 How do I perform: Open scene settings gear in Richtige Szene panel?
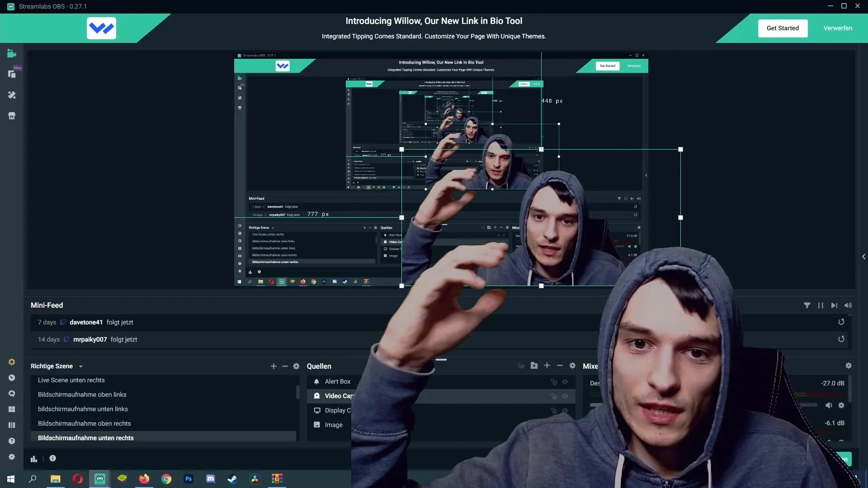pyautogui.click(x=296, y=366)
